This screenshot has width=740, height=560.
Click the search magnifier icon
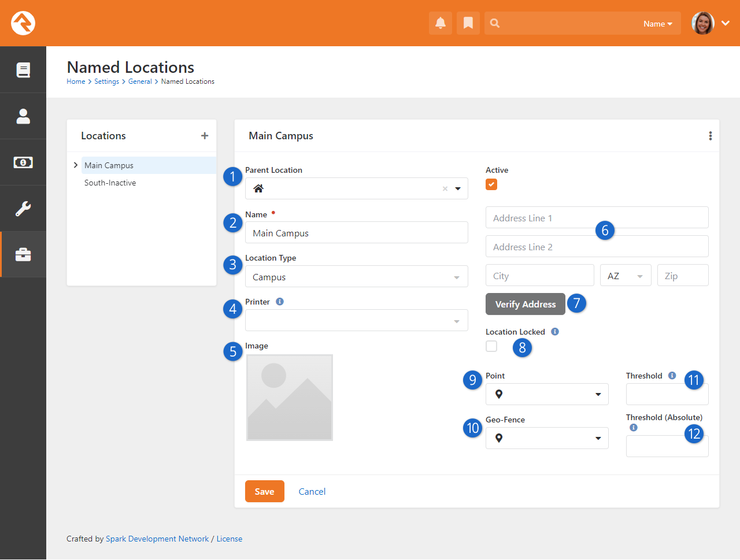point(495,23)
